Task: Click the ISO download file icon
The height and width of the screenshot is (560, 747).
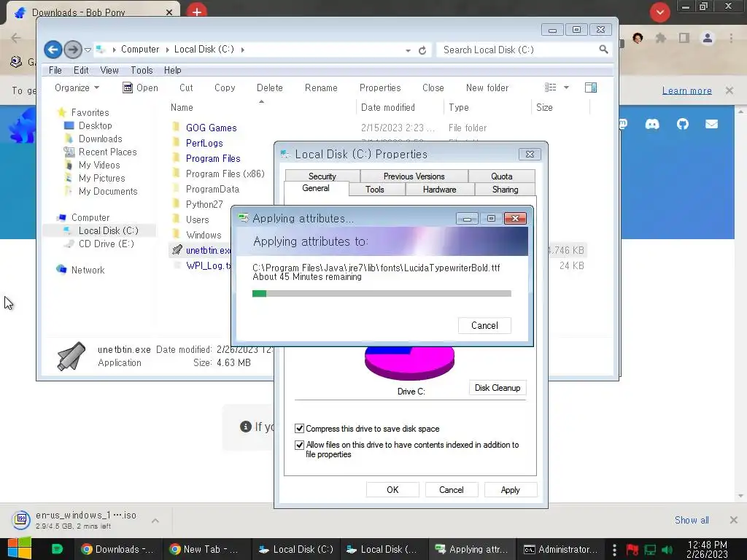Action: 21,519
